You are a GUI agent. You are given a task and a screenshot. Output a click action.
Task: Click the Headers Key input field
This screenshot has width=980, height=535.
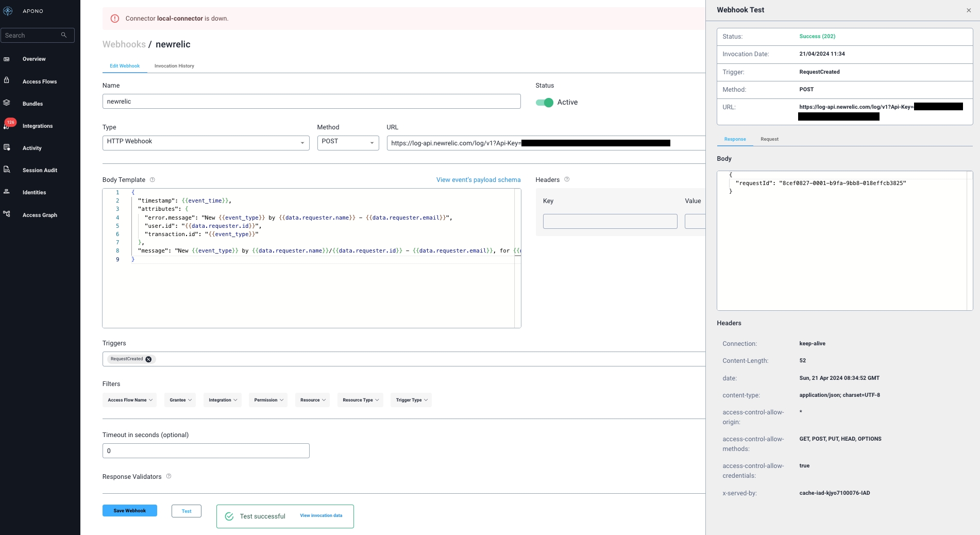click(x=610, y=221)
